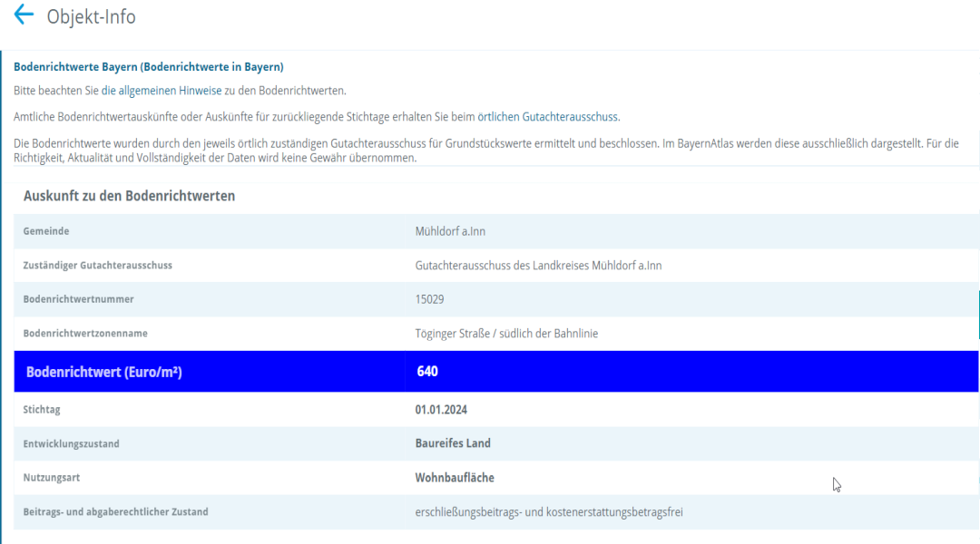This screenshot has width=980, height=544.
Task: Select the 'Mühldorf a.Inn' Gemeinde value
Action: coord(450,231)
